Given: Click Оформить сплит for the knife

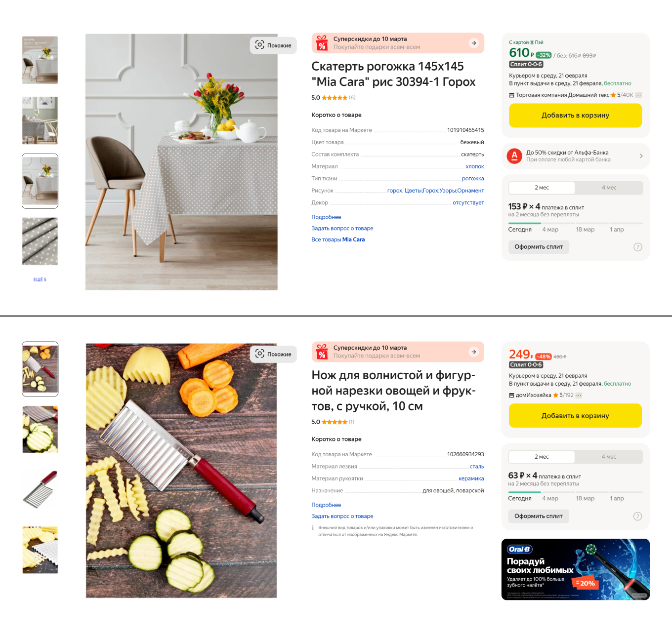Looking at the screenshot, I should [539, 516].
